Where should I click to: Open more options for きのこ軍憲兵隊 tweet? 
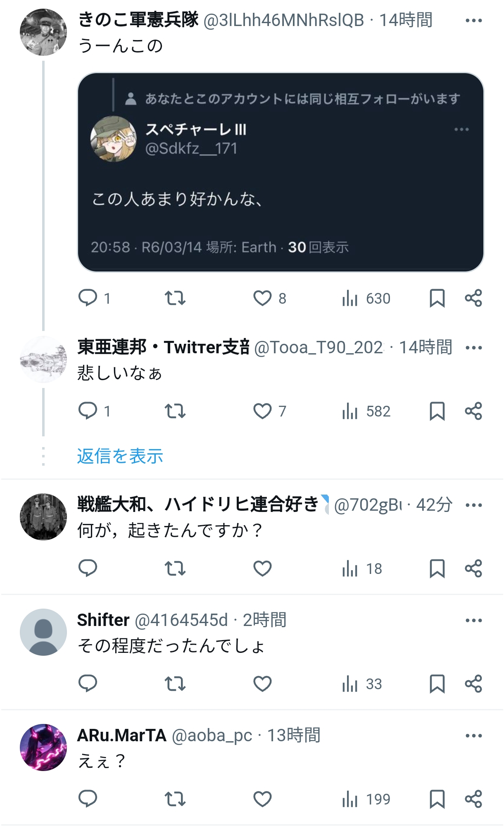click(473, 20)
